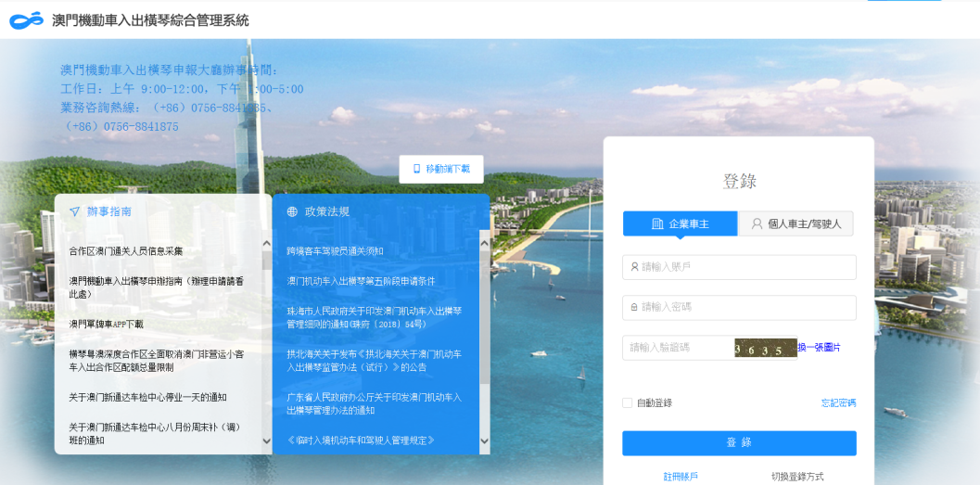Focus the 請輸入賬戶 input field
This screenshot has width=980, height=485.
pos(739,267)
